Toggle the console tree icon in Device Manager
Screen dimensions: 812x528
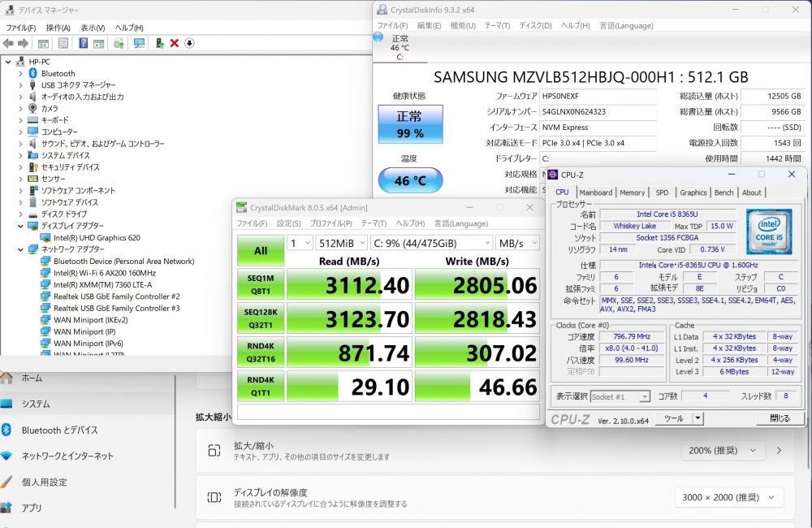pyautogui.click(x=44, y=44)
